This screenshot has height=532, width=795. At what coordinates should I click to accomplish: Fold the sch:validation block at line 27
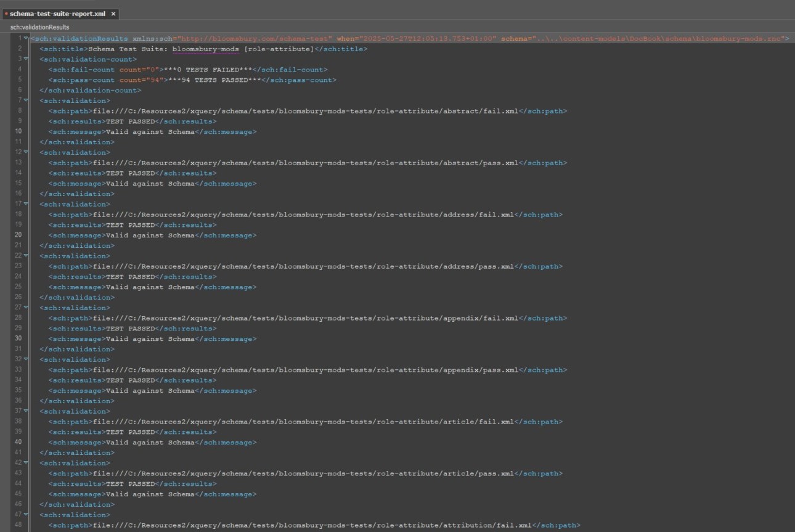[x=26, y=308]
